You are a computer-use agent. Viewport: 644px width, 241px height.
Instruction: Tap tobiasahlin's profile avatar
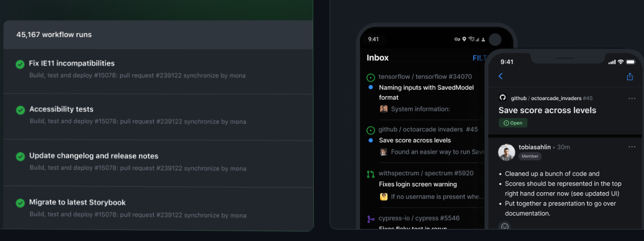point(507,152)
